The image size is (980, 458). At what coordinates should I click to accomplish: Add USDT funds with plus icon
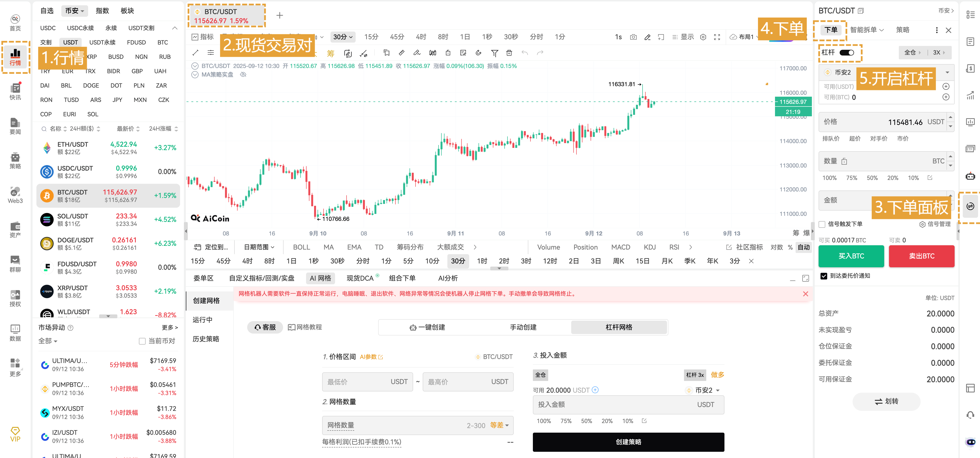(x=946, y=87)
